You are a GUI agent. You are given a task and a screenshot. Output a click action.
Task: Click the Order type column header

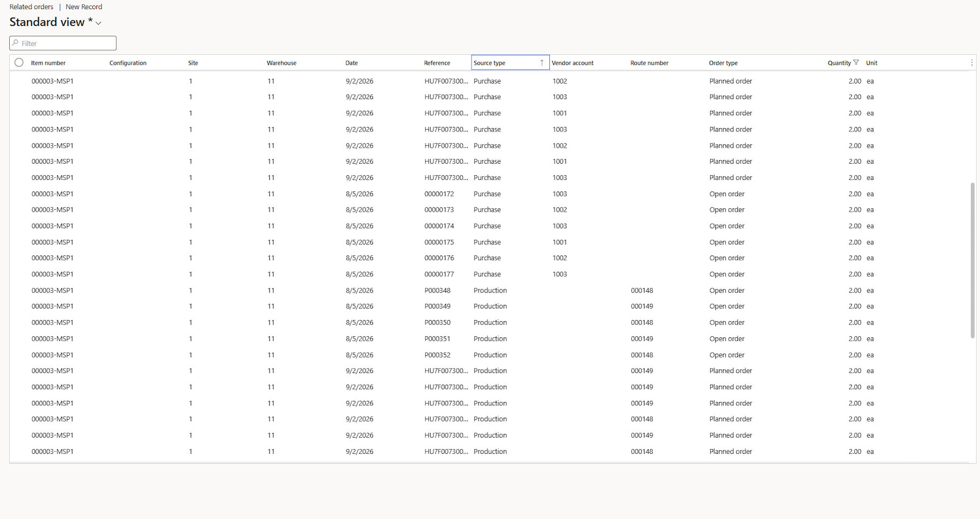point(723,63)
